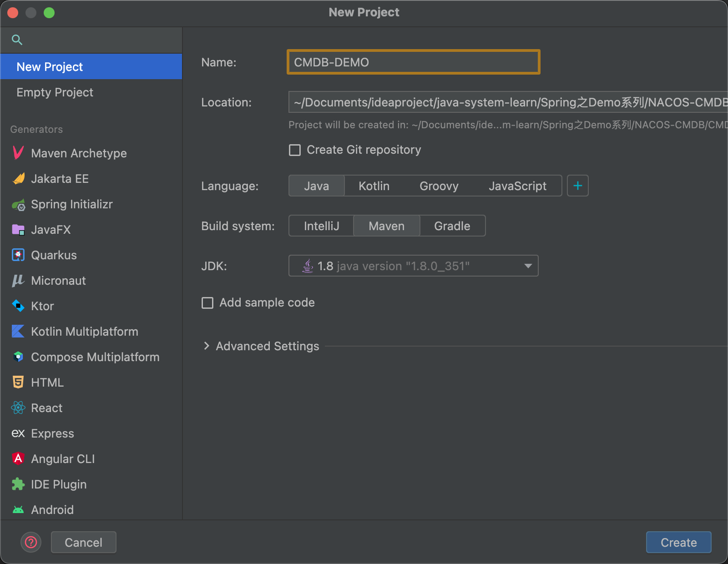Select the Ktor label
The height and width of the screenshot is (564, 728).
42,306
